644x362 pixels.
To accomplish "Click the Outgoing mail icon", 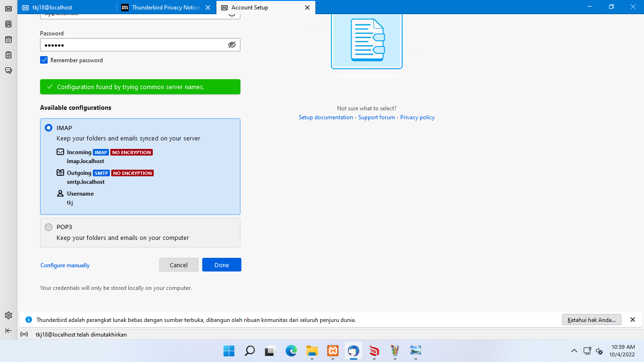I will point(60,173).
